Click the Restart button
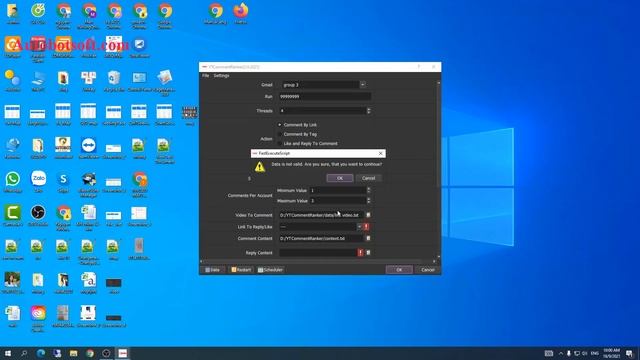This screenshot has width=640, height=360. tap(241, 270)
